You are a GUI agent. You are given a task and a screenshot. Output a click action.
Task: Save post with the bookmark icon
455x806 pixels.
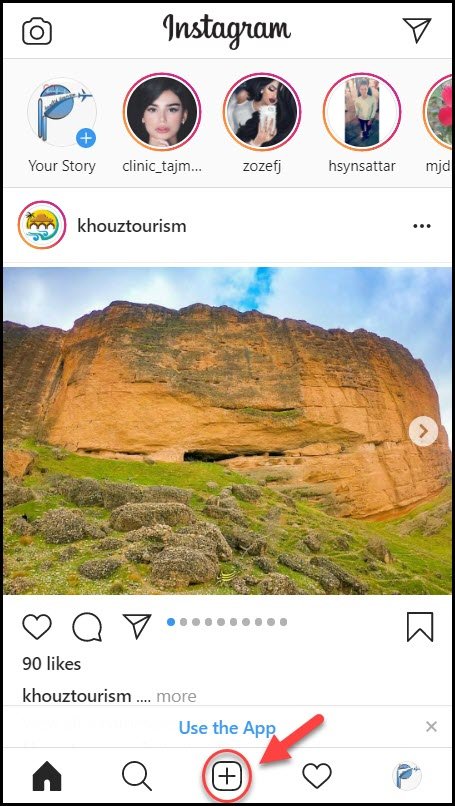tap(420, 627)
